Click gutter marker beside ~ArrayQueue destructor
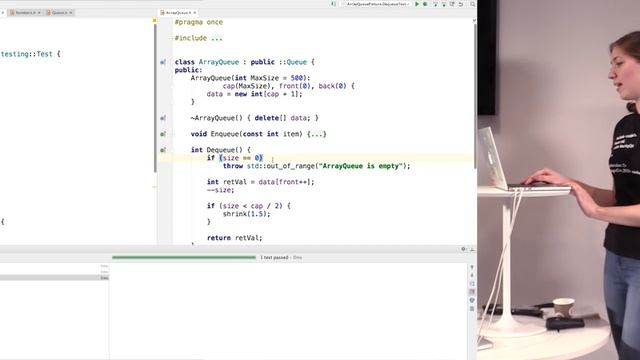Screen dimensions: 640x360 (x=163, y=118)
